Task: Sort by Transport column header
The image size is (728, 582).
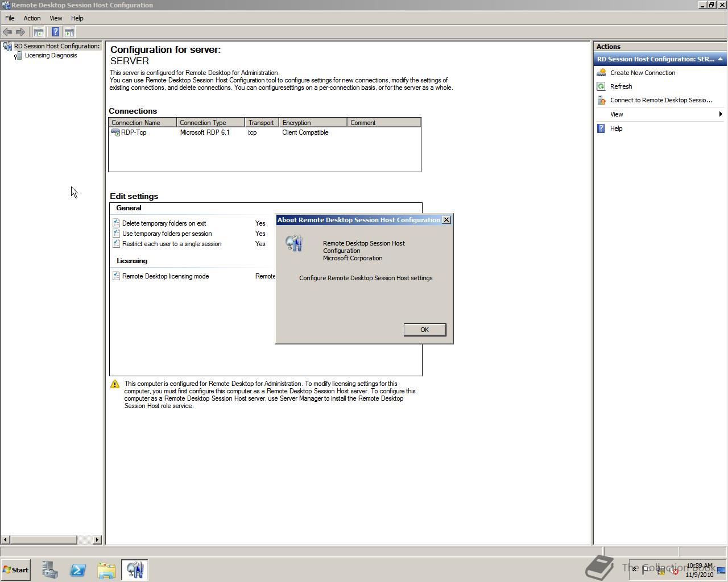Action: point(262,123)
